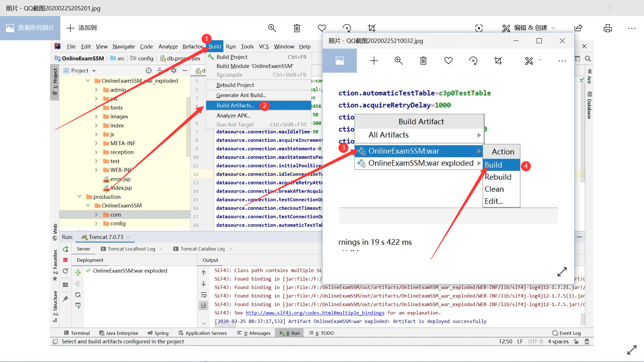Click the add plus icon in smaller window
The width and height of the screenshot is (644, 362).
point(374,61)
